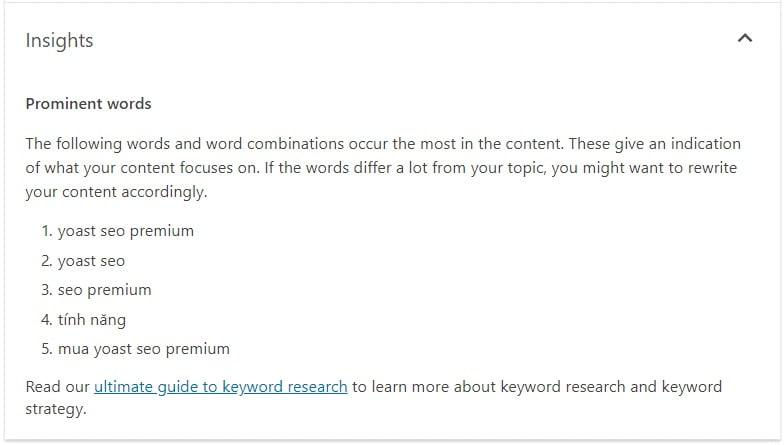Click the "2." list number marker
The height and width of the screenshot is (445, 784).
(47, 261)
